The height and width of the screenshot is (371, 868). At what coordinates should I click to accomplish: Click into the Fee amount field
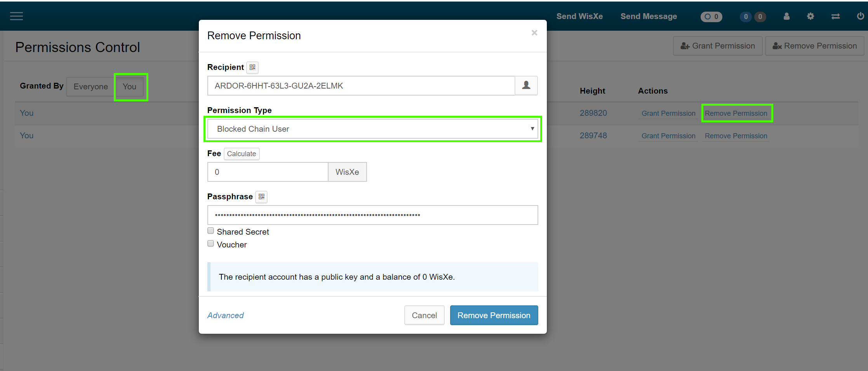tap(268, 172)
